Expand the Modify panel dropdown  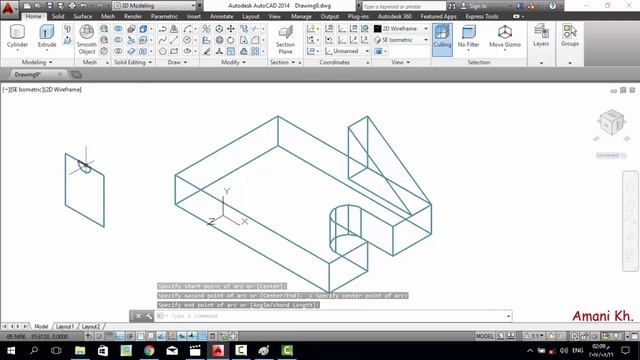[233, 62]
